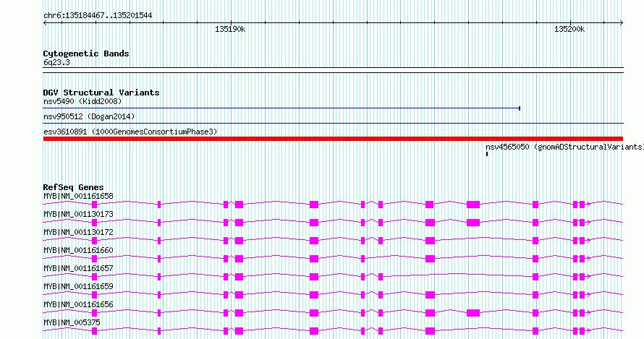The image size is (644, 339).
Task: Open the nsv5490 (Kidd2008) variant label
Action: click(82, 101)
